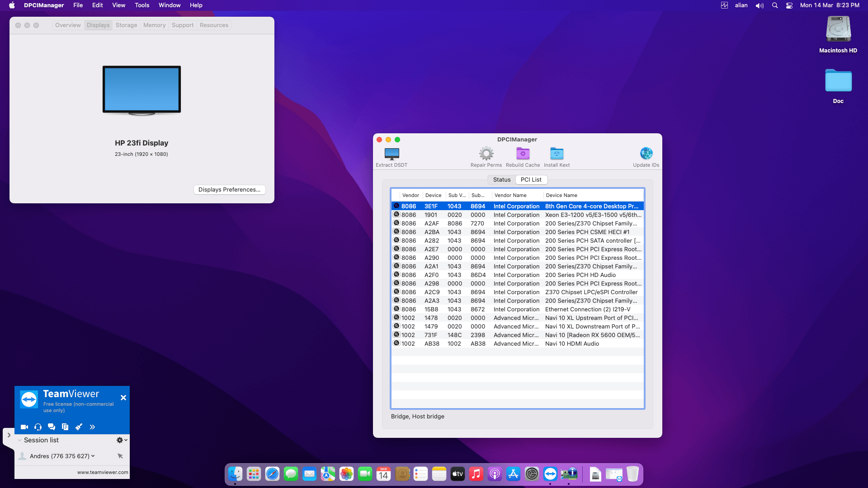Image resolution: width=868 pixels, height=488 pixels.
Task: Open Spotlight search in the menu bar
Action: pyautogui.click(x=775, y=5)
